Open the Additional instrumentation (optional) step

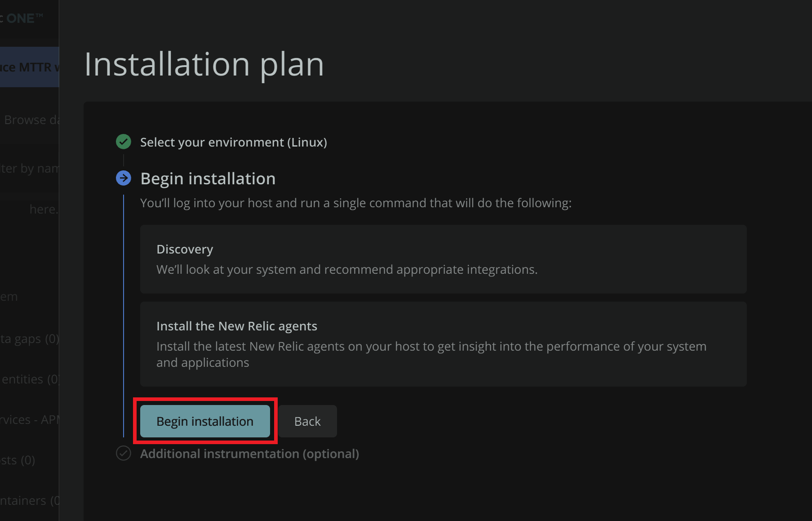click(249, 454)
